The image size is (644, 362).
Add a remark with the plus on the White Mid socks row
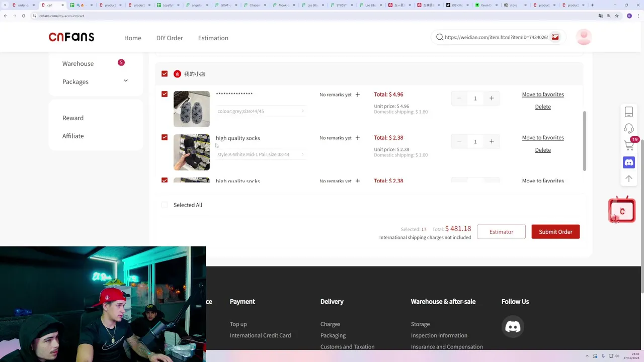click(x=357, y=138)
